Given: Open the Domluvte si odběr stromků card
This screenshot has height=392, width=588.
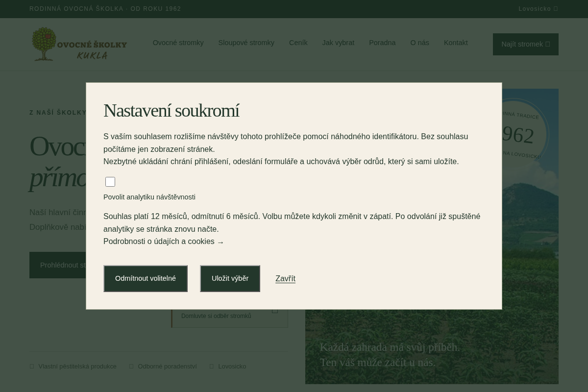Looking at the screenshot, I should 230,318.
